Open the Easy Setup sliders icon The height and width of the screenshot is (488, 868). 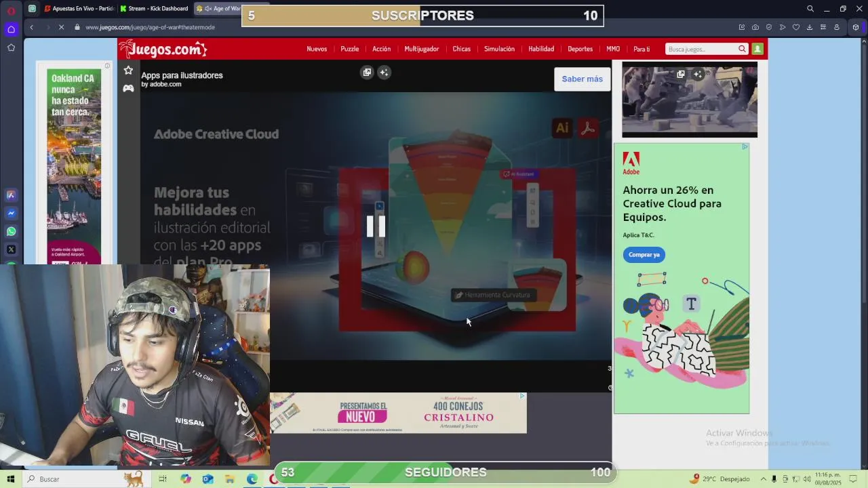[823, 27]
